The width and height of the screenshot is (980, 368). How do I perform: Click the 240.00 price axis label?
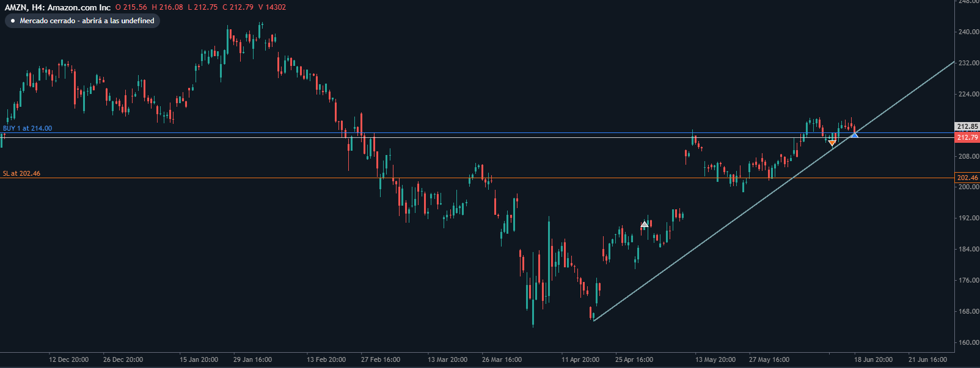pyautogui.click(x=968, y=32)
